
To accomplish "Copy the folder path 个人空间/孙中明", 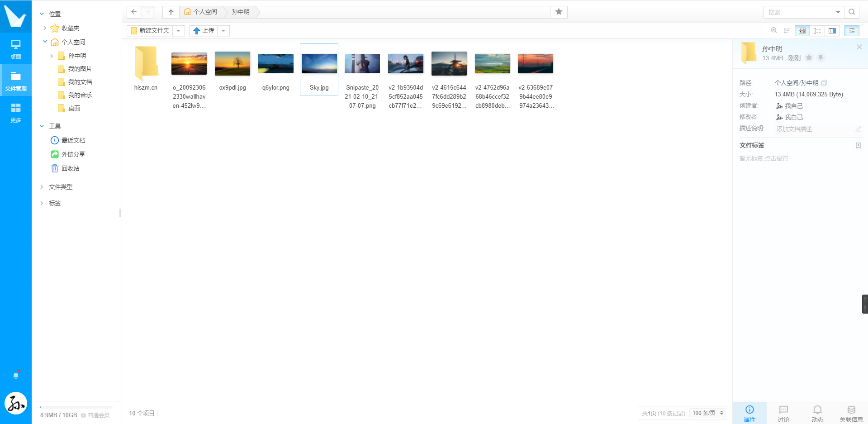I will coord(824,83).
